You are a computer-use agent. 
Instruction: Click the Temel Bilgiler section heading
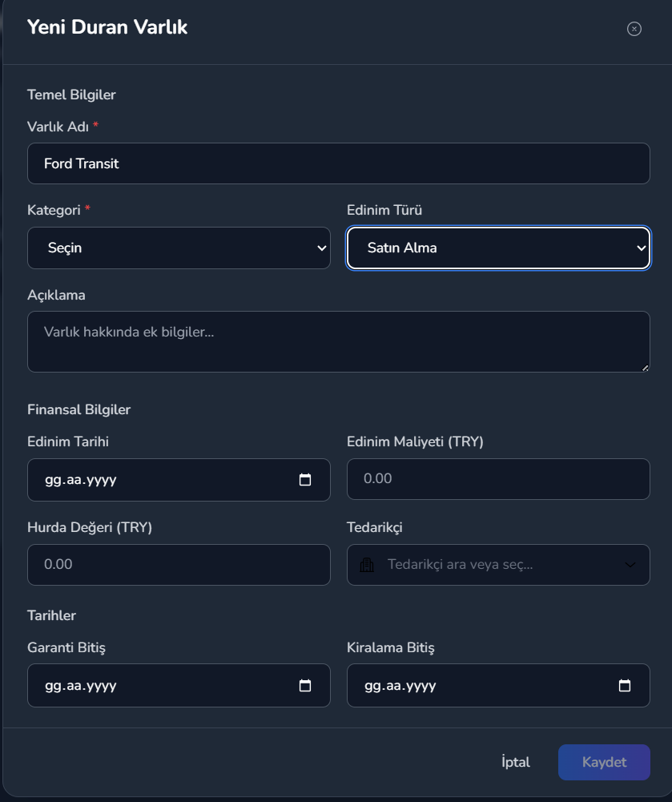point(71,95)
